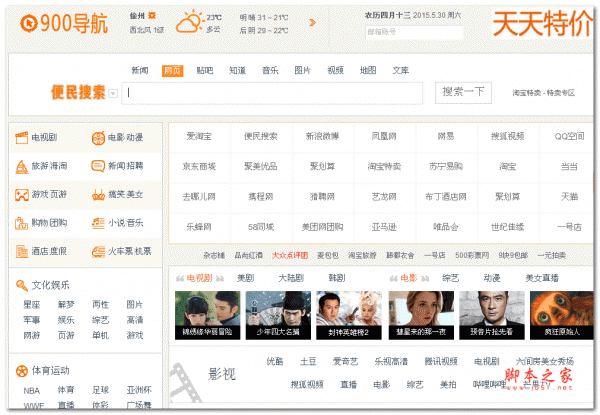600x415 pixels.
Task: Open the 苏宁易购 site link
Action: (446, 166)
